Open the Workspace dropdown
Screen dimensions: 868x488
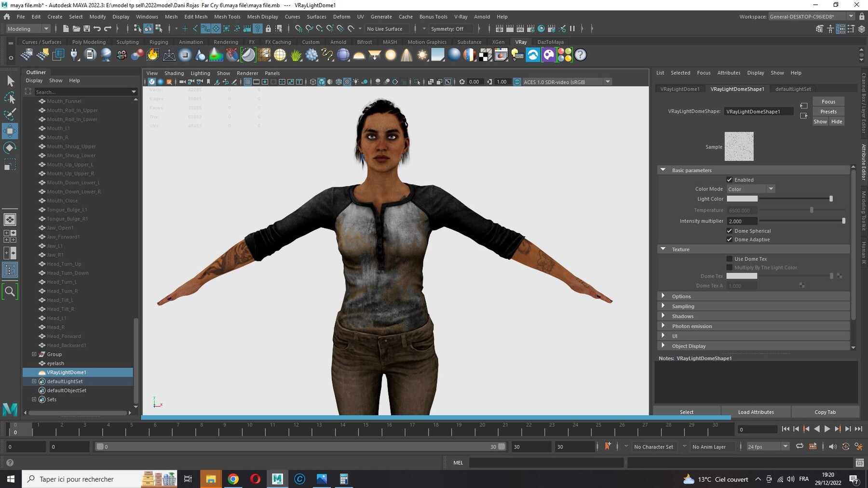811,16
